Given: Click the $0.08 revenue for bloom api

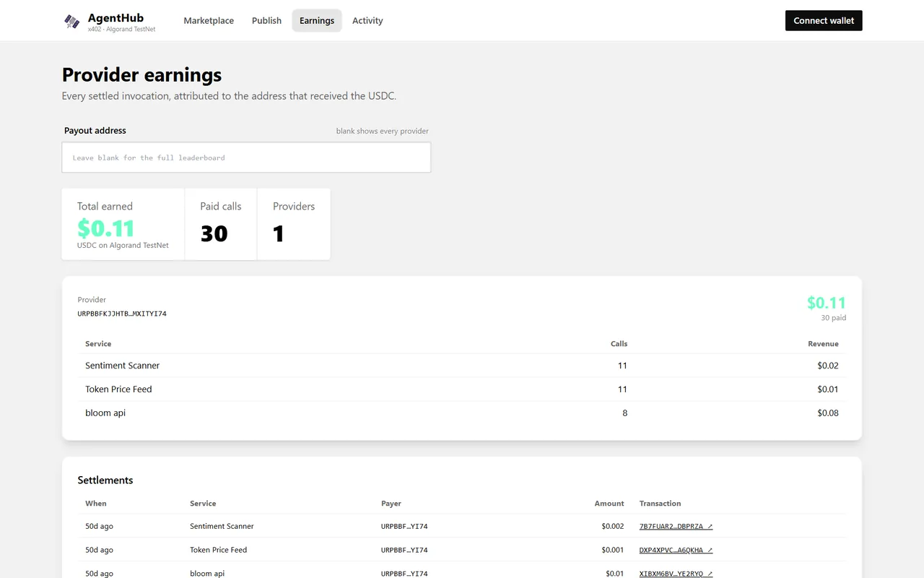Looking at the screenshot, I should tap(828, 413).
